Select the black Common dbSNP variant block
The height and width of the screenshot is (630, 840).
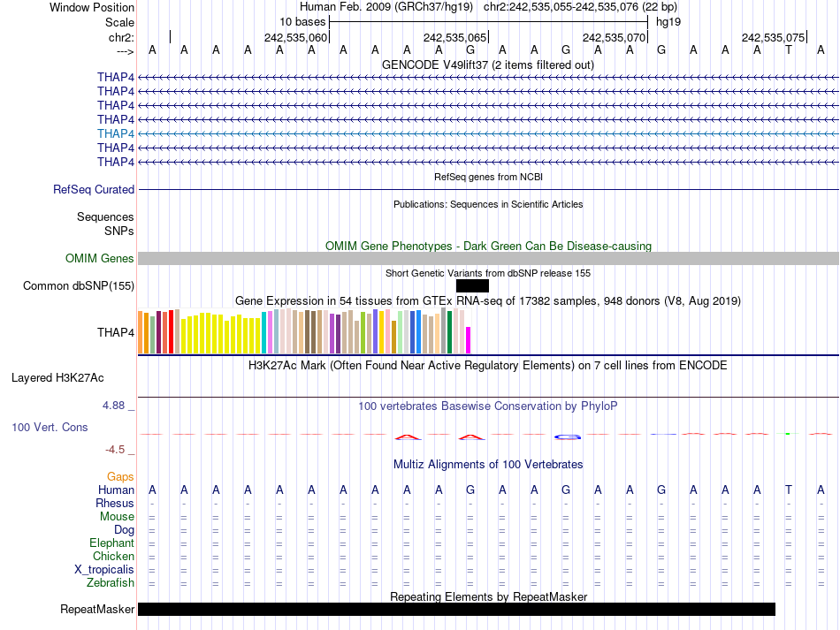coord(472,285)
